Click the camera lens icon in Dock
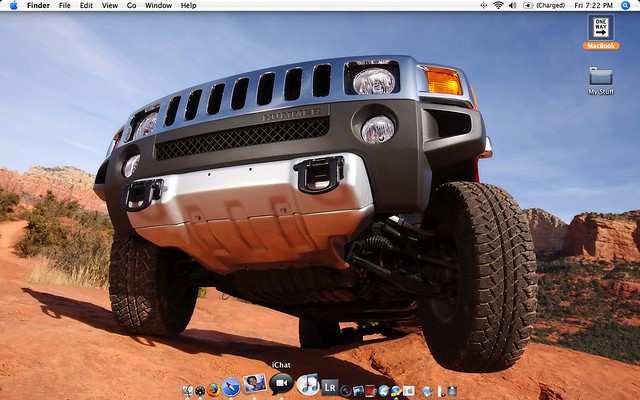This screenshot has width=640, height=400. 346,391
